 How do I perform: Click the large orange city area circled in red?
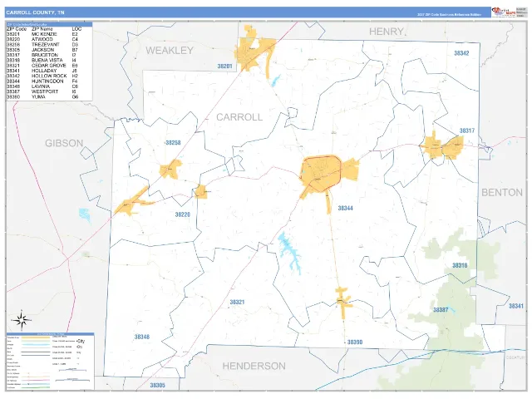[x=321, y=172]
